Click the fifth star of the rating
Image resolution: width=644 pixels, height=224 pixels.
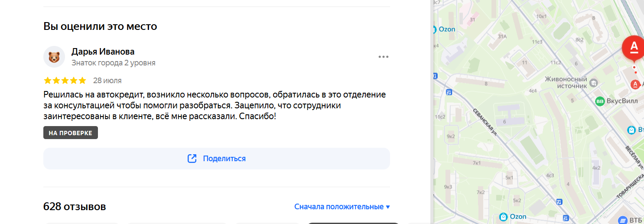[x=82, y=81]
